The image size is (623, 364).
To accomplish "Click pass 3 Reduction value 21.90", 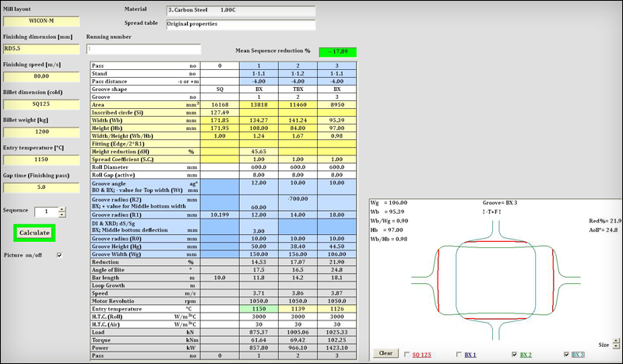I will pos(336,262).
